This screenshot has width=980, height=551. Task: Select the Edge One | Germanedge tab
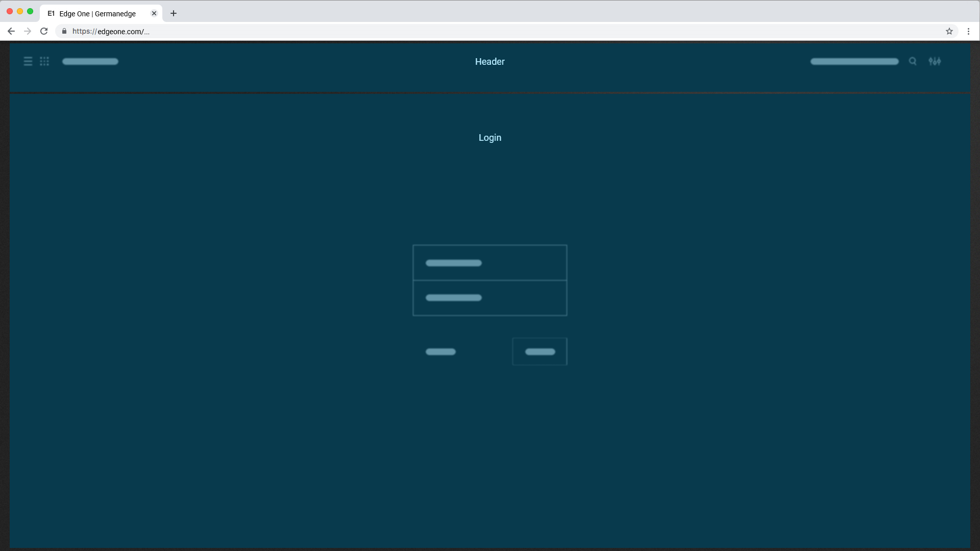97,14
